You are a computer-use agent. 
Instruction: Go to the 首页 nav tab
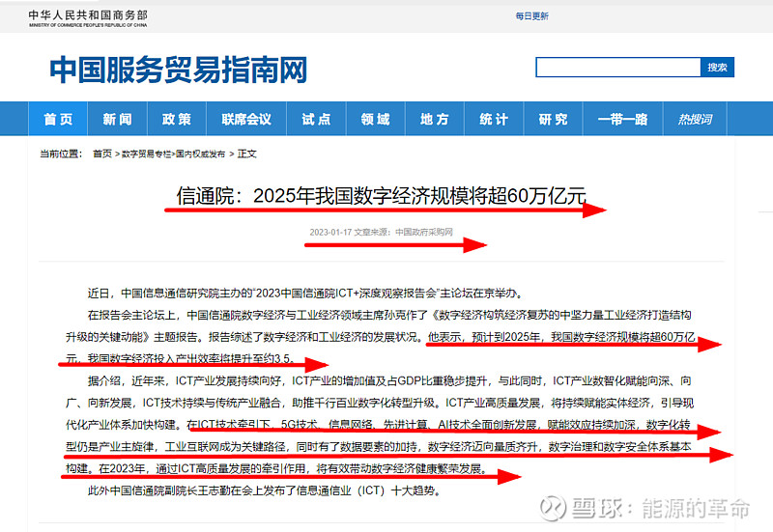(x=58, y=119)
